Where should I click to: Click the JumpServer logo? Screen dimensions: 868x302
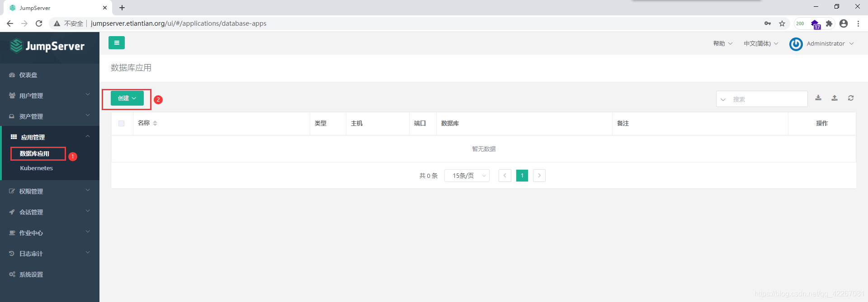pyautogui.click(x=47, y=46)
